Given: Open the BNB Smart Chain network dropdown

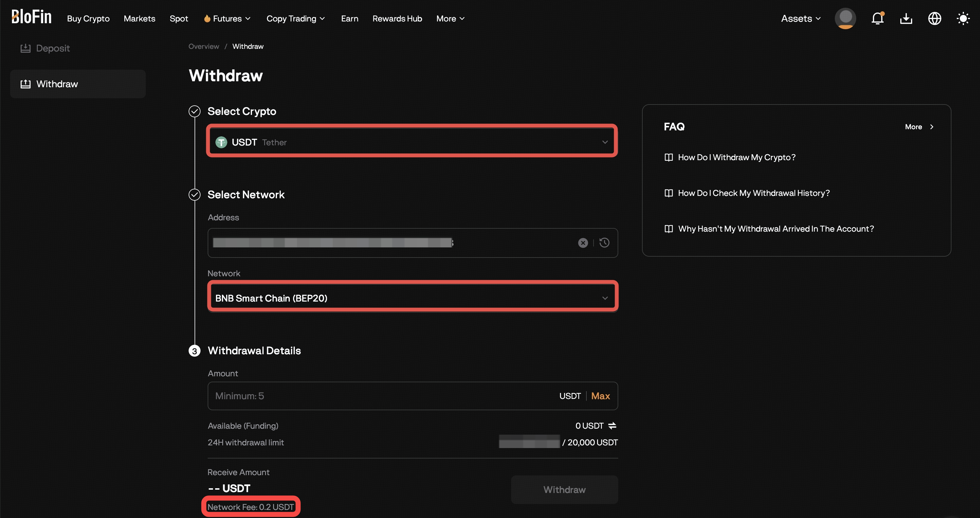Looking at the screenshot, I should [x=412, y=298].
